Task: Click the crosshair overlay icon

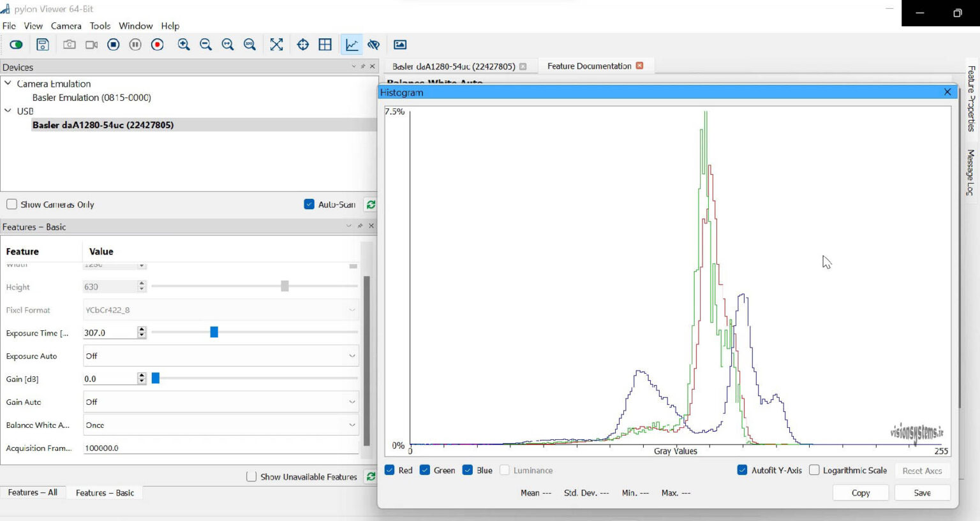Action: tap(303, 45)
